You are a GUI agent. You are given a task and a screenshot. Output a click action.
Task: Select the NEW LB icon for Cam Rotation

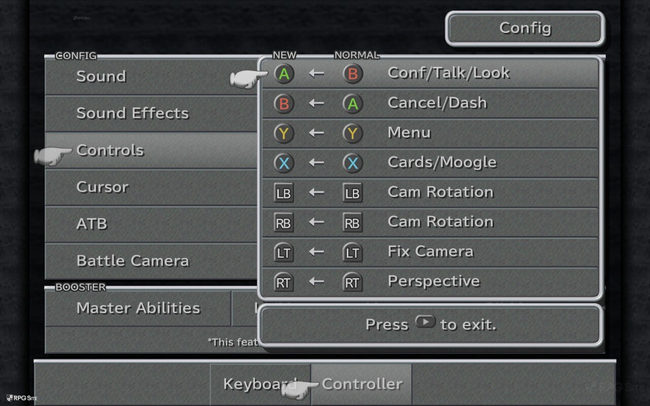284,193
